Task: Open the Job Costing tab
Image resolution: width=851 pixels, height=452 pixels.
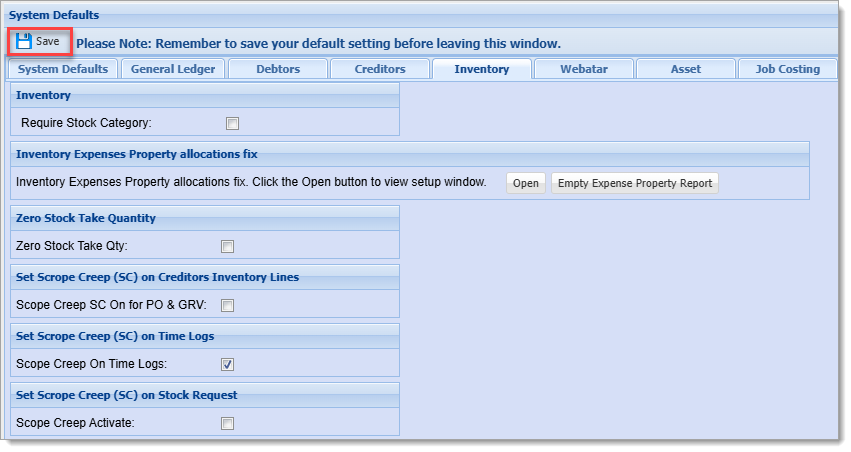Action: point(788,69)
